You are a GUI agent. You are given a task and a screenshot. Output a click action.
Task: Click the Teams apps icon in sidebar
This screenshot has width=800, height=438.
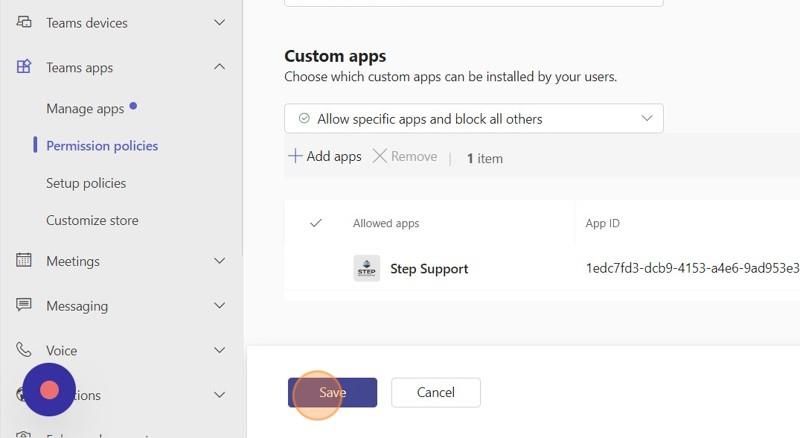(x=24, y=66)
